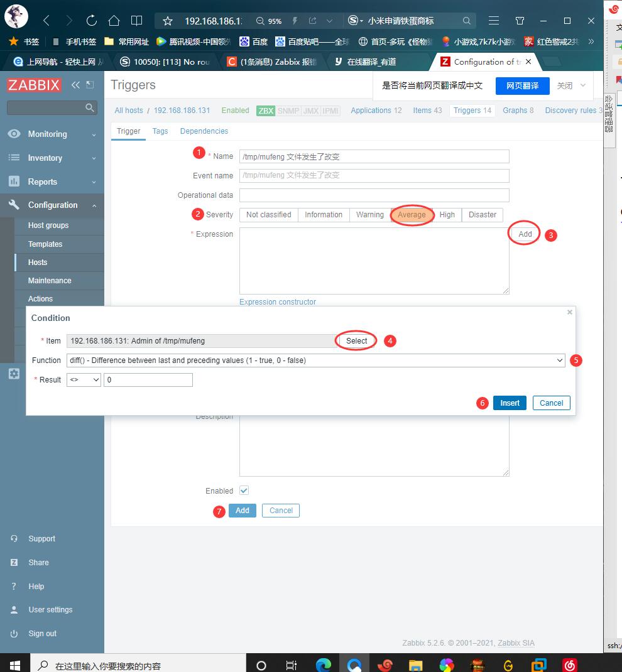Open the address bar dropdown chevron

(329, 21)
